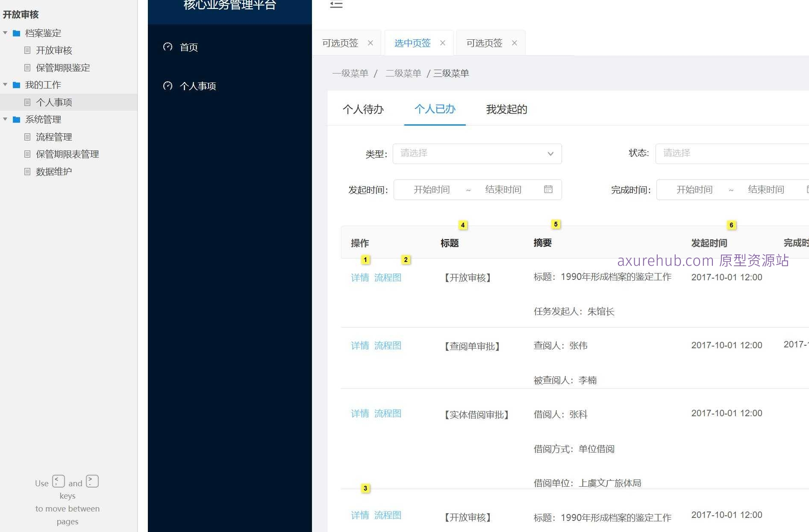Click the document icon beside 流程管理
Image resolution: width=809 pixels, height=532 pixels.
point(27,137)
